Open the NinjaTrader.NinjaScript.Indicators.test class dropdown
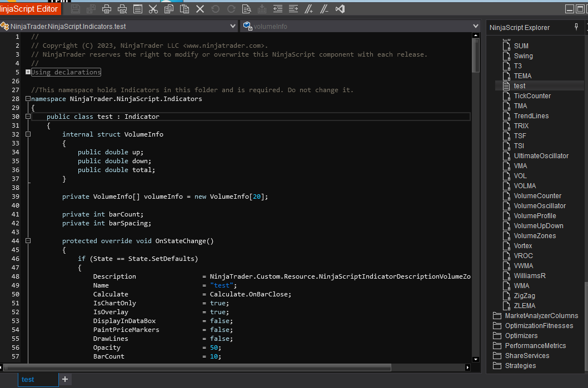The width and height of the screenshot is (588, 388). pos(233,26)
